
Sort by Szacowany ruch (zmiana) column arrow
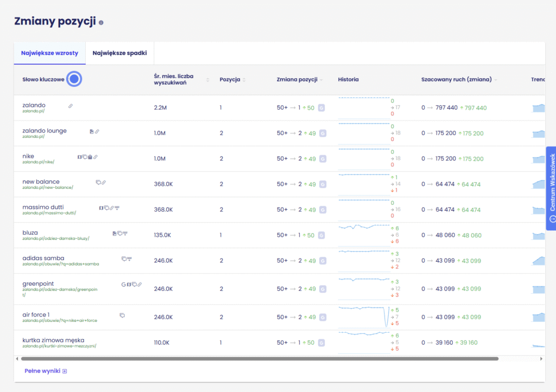[x=496, y=80]
